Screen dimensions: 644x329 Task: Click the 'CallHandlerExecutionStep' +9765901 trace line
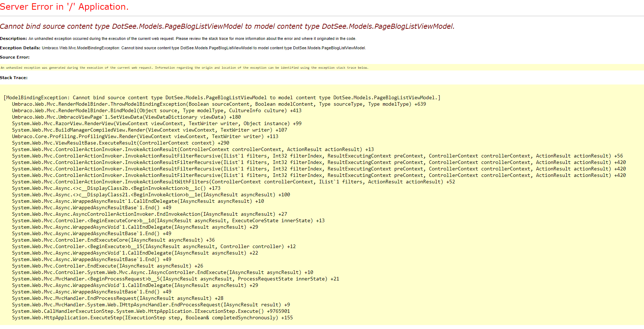151,311
